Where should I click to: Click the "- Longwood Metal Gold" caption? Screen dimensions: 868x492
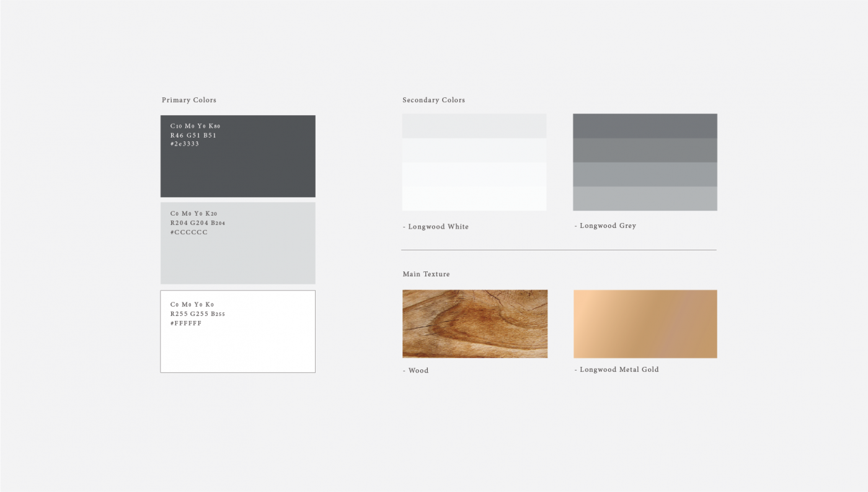tap(616, 369)
